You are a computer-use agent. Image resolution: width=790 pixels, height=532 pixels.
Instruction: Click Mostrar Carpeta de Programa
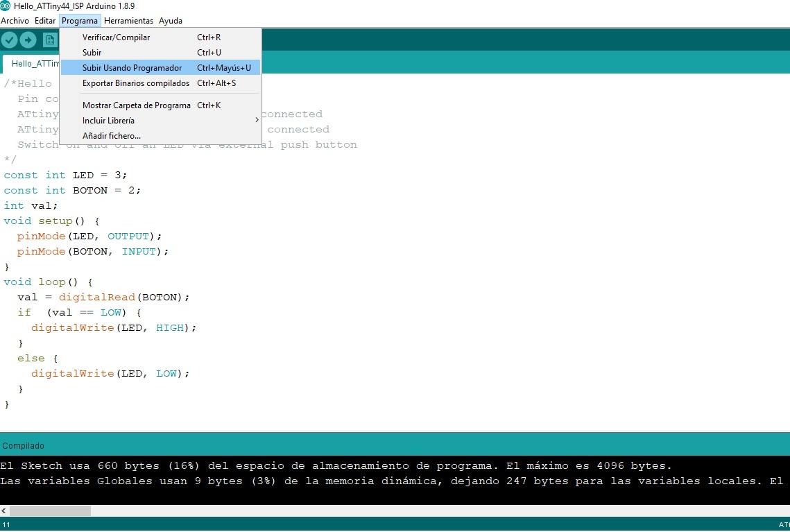pos(136,105)
